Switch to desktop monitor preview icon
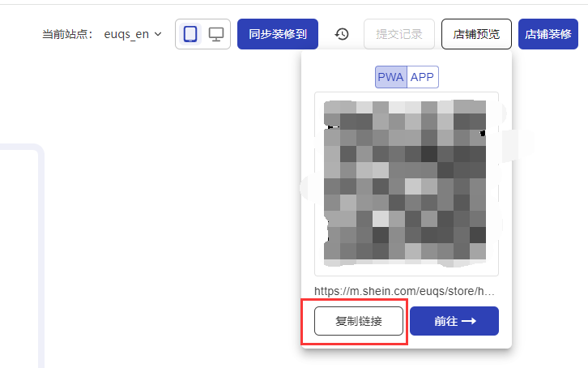Screen dimensions: 588x368 tap(216, 34)
